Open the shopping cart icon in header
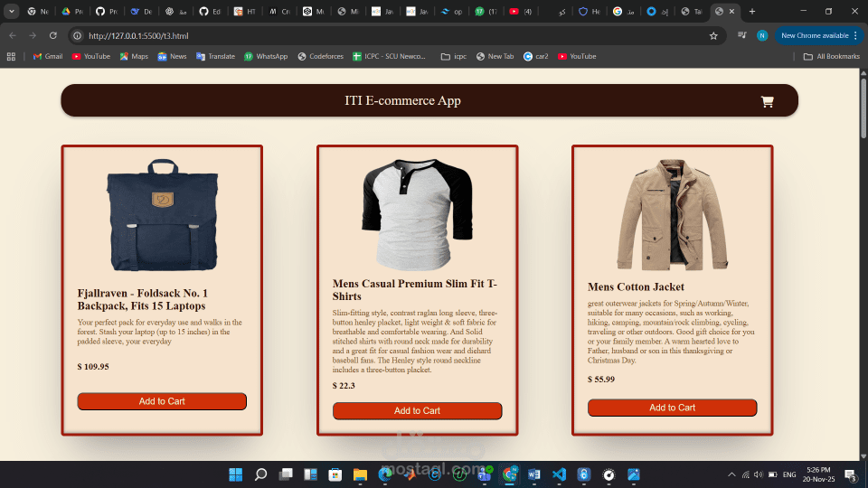 point(768,102)
